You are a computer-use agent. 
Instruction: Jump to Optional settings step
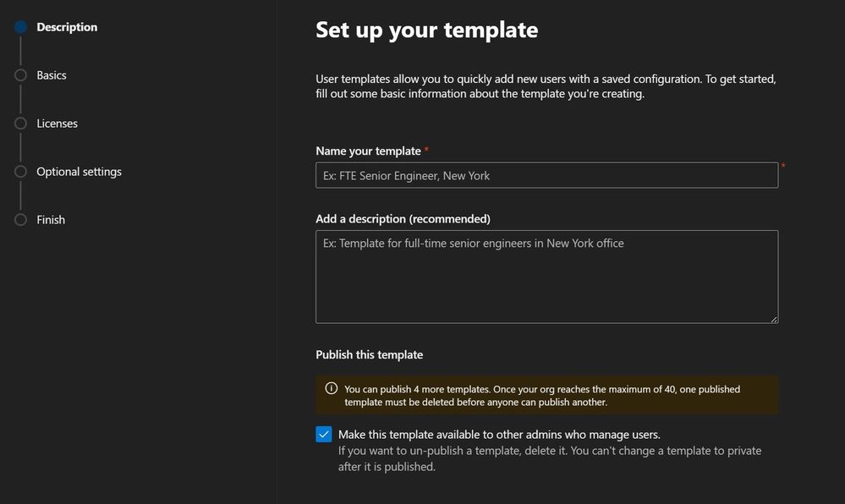point(80,172)
